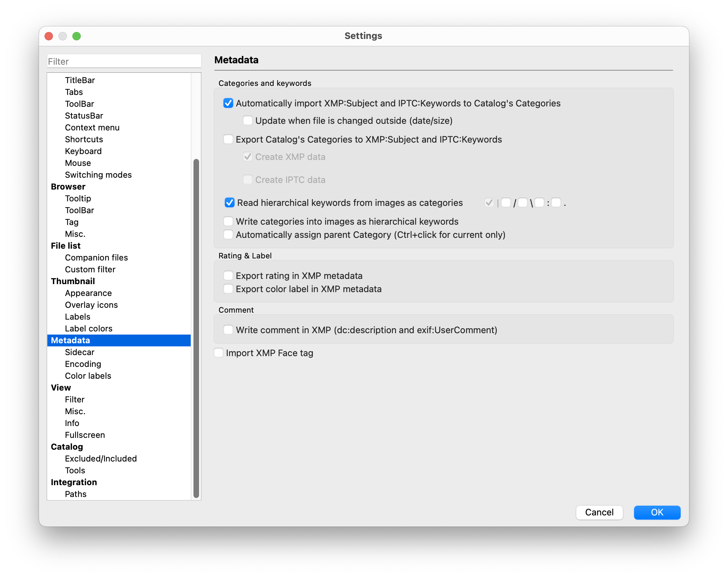Toggle Write comment in XMP checkbox

(x=228, y=330)
